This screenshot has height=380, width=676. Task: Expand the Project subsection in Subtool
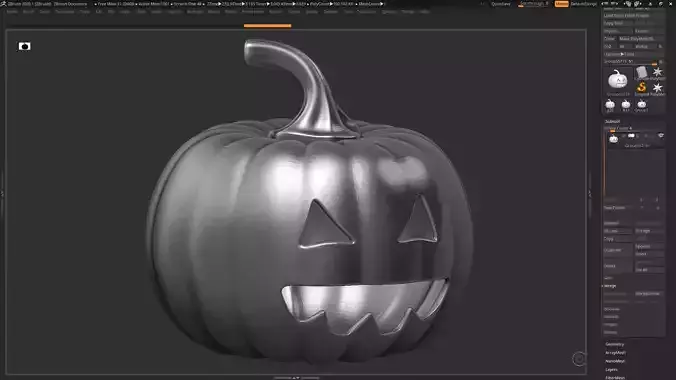click(x=611, y=324)
